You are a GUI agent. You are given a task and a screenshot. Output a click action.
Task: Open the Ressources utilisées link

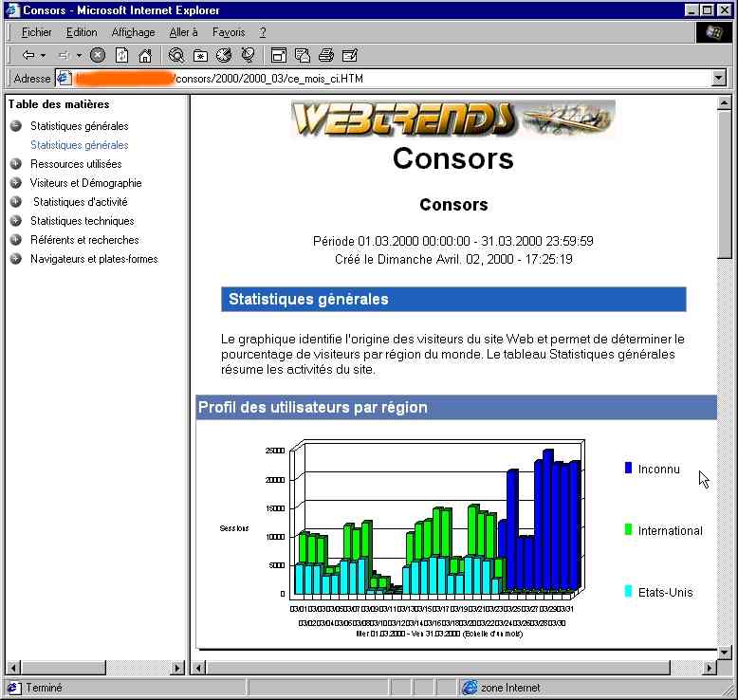pyautogui.click(x=76, y=164)
